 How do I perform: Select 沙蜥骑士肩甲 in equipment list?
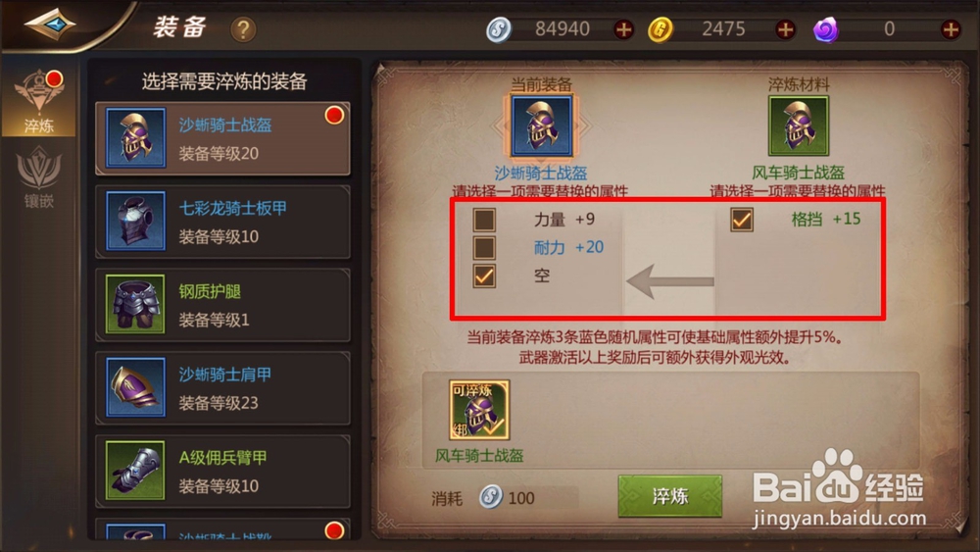coord(222,387)
